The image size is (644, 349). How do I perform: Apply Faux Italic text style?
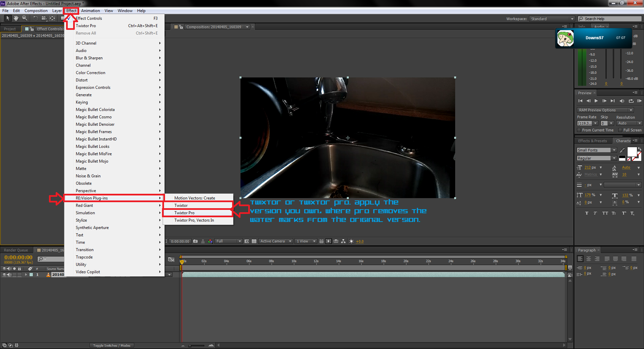point(595,213)
